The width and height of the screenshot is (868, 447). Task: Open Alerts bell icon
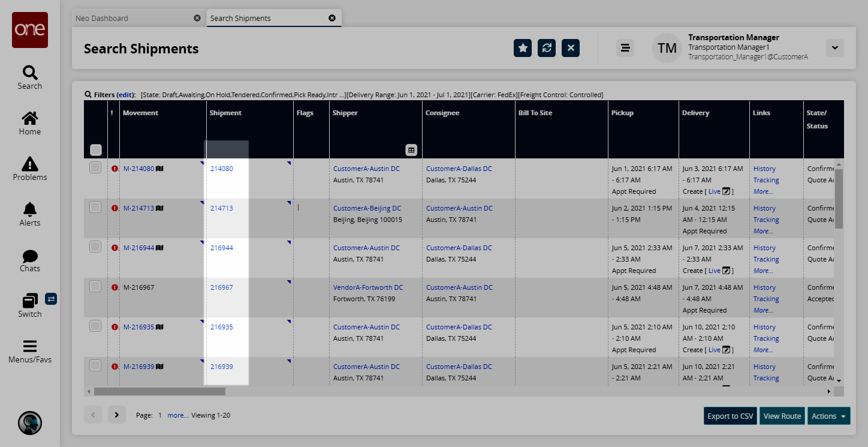29,209
